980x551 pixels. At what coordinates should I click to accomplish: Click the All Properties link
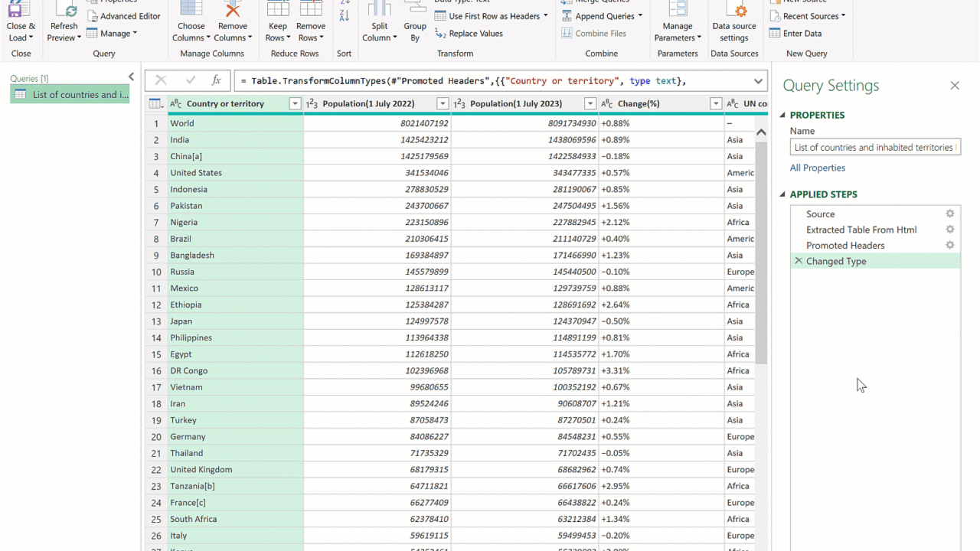click(818, 168)
